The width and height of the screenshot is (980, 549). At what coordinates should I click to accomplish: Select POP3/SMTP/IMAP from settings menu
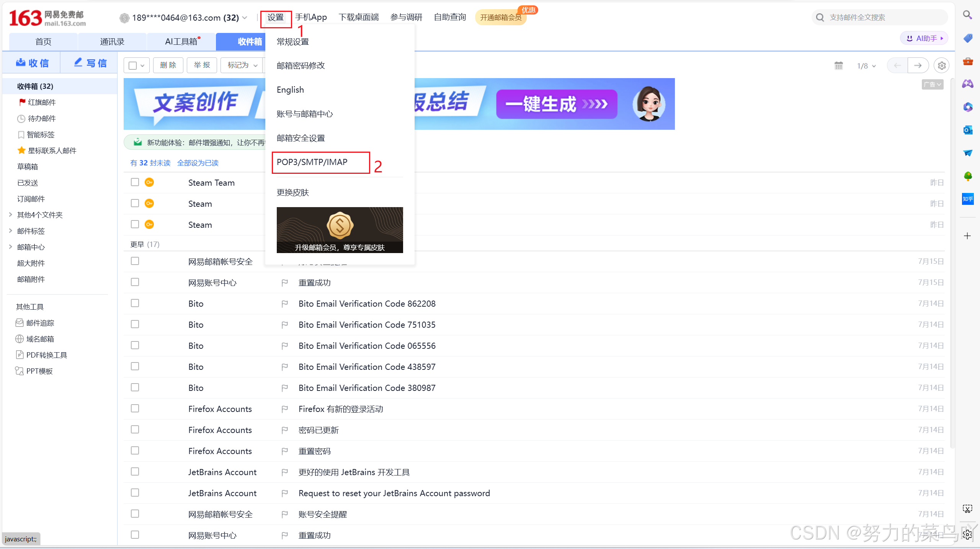[x=312, y=162]
